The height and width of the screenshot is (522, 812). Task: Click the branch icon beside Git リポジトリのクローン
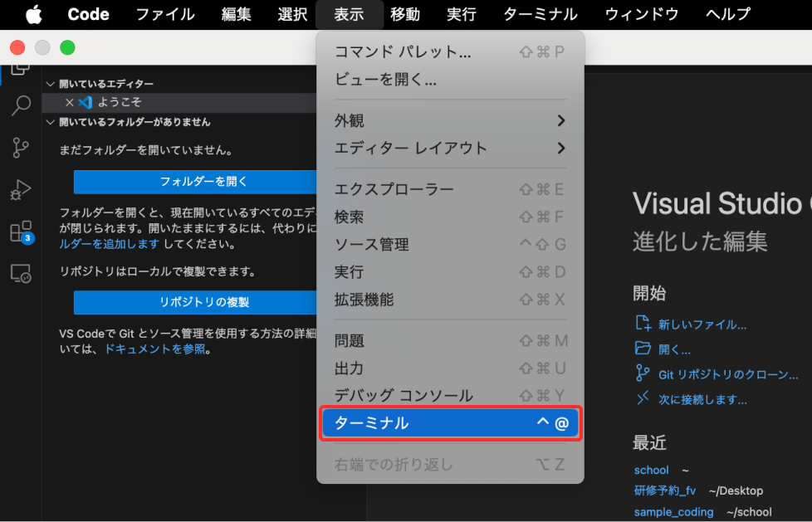(x=643, y=373)
